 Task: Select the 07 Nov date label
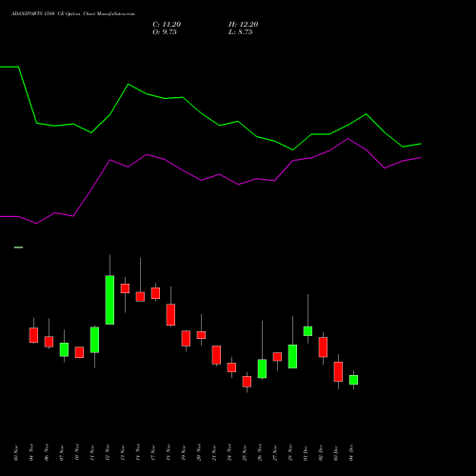(62, 453)
